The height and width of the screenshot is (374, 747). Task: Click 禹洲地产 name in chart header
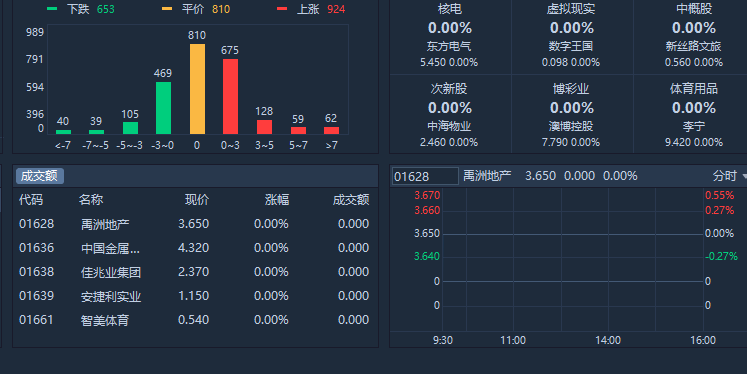(x=487, y=176)
